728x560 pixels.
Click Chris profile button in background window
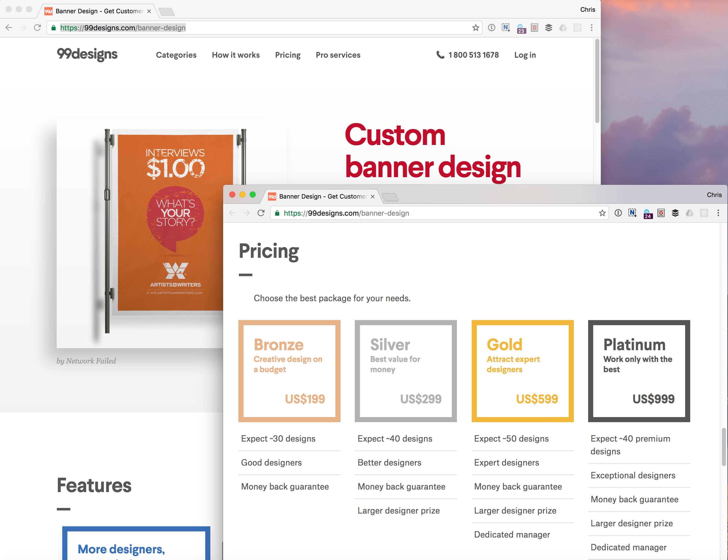[x=587, y=10]
